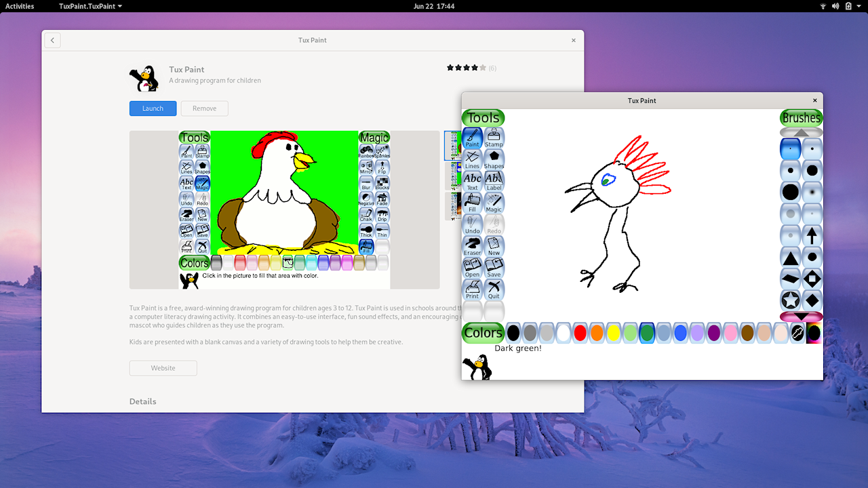Select the solid diamond brush

(x=812, y=300)
